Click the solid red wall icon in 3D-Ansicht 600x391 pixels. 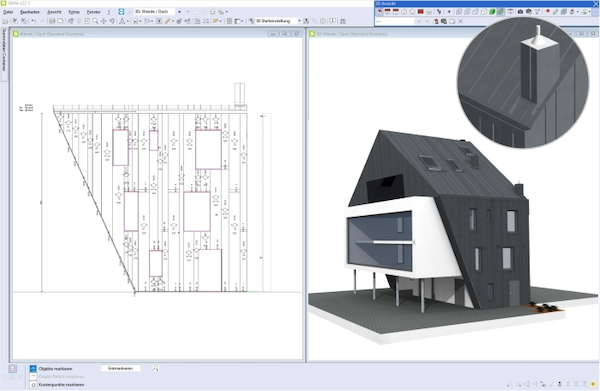coord(421,11)
